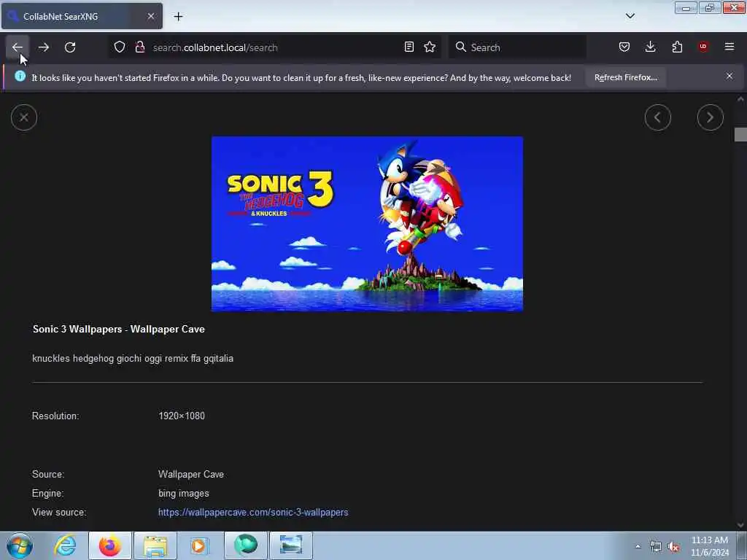List all tabs dropdown arrow
Image resolution: width=747 pixels, height=560 pixels.
pyautogui.click(x=630, y=16)
